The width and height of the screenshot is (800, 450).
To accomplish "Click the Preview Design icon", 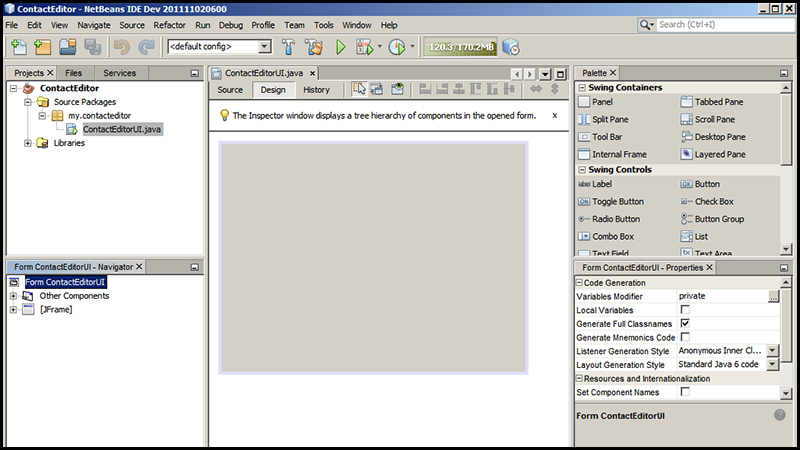I will [397, 89].
